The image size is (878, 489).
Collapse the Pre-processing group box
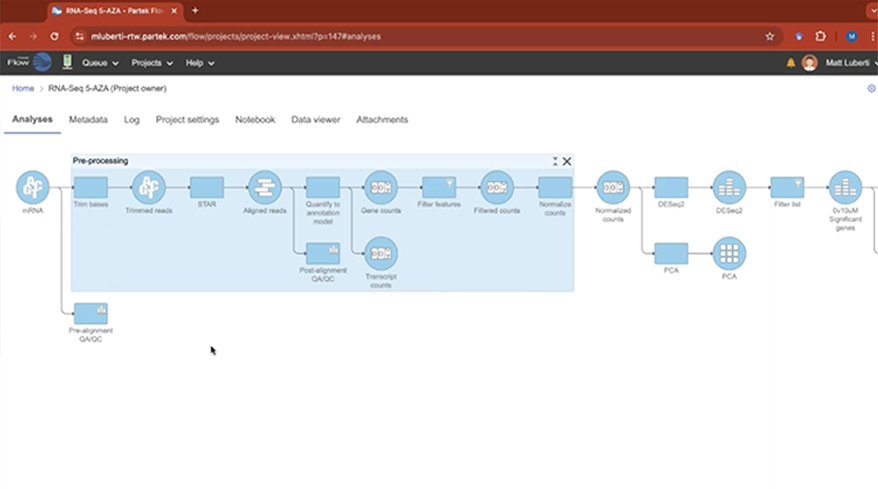[x=555, y=161]
